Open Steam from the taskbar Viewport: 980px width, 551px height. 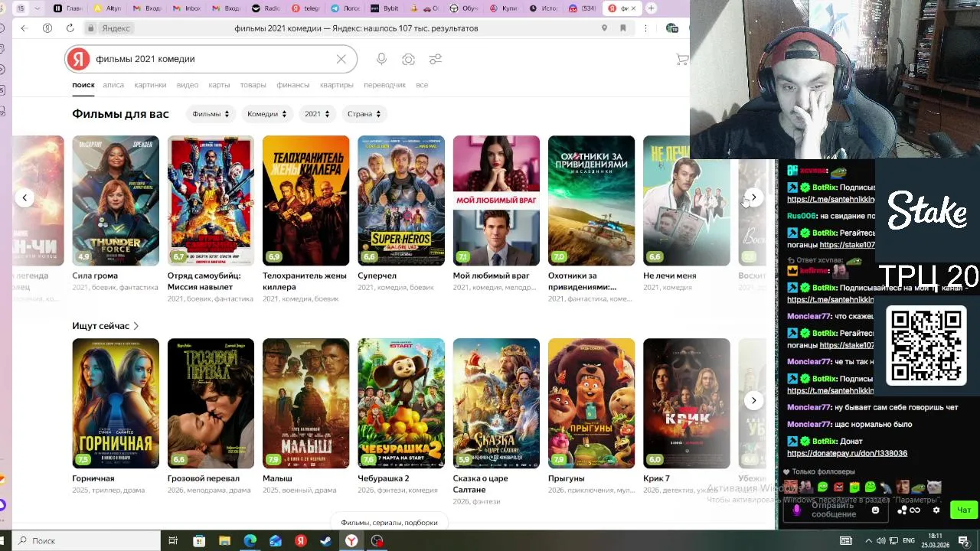click(325, 540)
